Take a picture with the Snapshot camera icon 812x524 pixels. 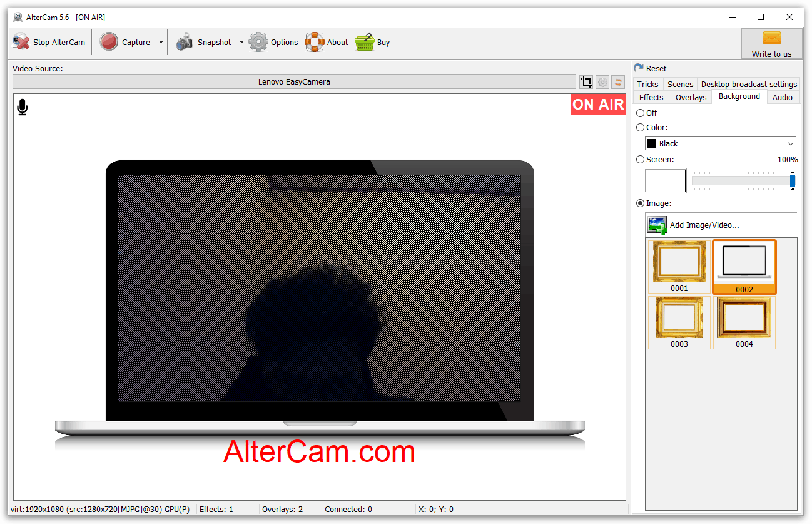pyautogui.click(x=185, y=42)
